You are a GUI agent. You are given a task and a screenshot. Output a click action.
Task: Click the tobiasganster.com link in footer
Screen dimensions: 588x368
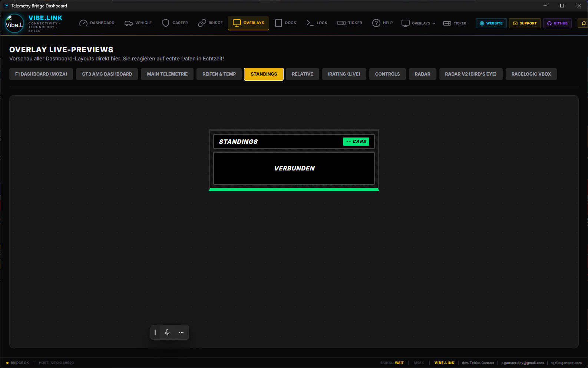566,363
